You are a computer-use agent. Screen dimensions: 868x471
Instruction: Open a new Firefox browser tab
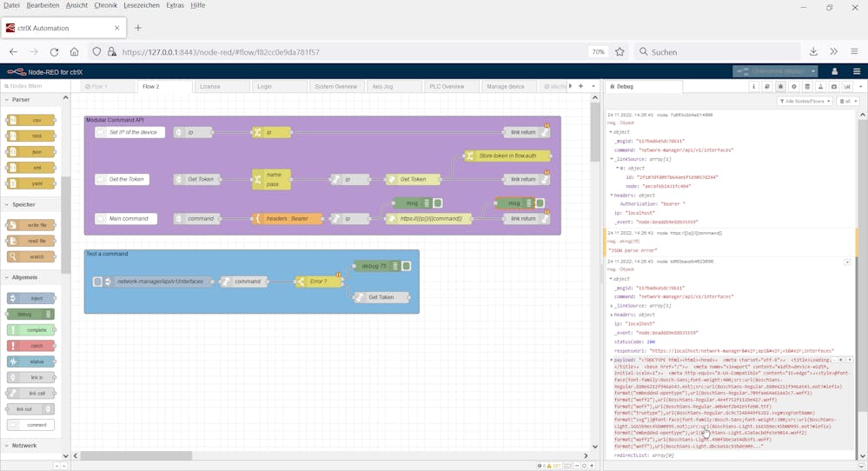click(x=138, y=28)
